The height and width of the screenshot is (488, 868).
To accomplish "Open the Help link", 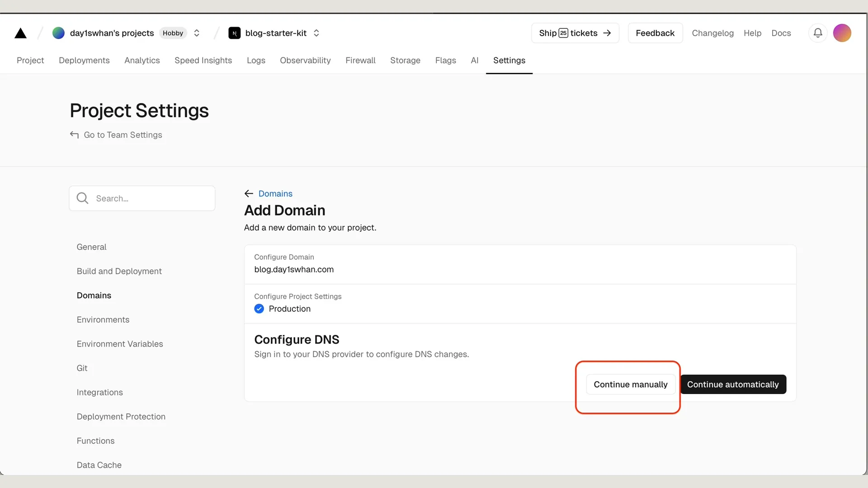I will tap(752, 33).
